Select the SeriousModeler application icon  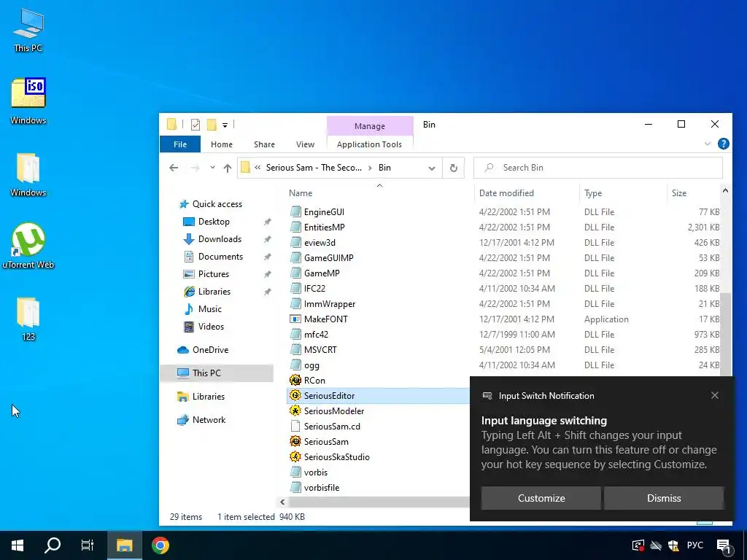click(295, 411)
